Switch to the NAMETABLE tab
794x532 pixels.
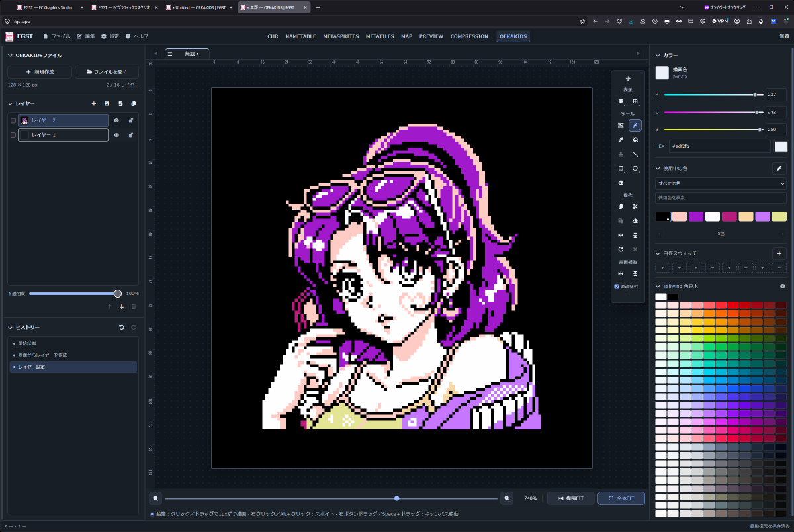tap(300, 36)
